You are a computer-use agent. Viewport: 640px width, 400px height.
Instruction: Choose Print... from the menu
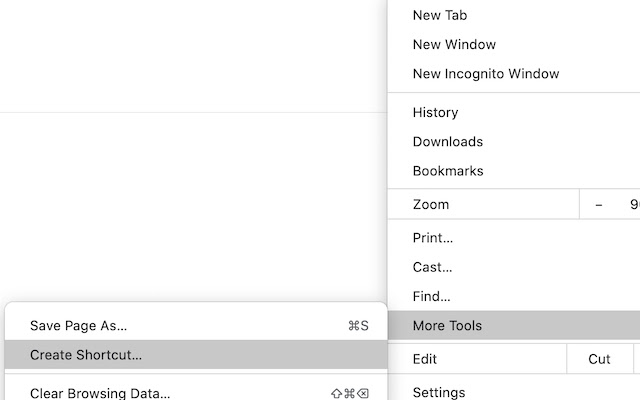pyautogui.click(x=433, y=238)
